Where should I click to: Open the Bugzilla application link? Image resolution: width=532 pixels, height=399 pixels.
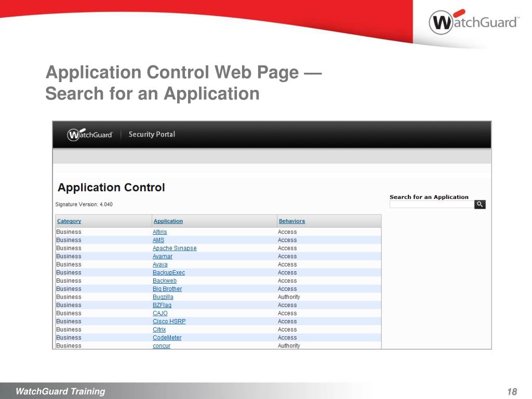[163, 297]
